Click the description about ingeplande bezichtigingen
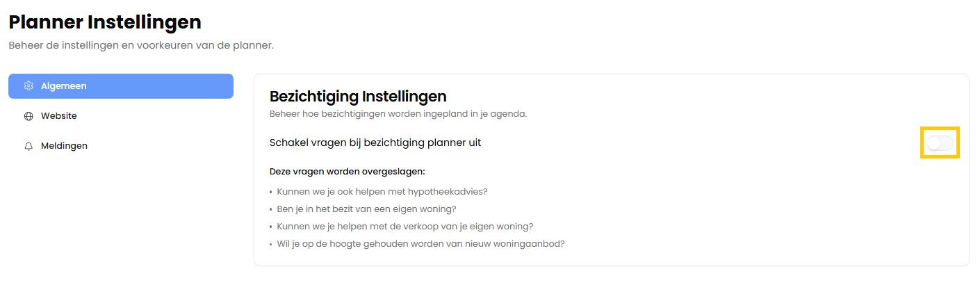Image resolution: width=980 pixels, height=285 pixels. coord(398,113)
